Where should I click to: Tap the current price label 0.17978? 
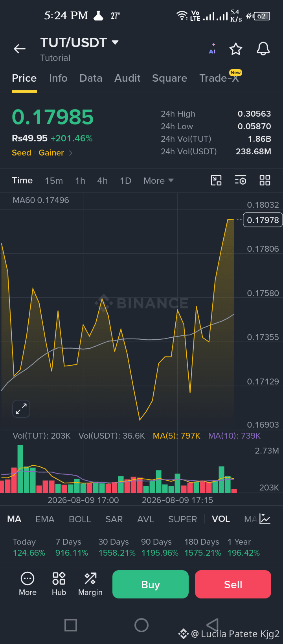click(263, 220)
